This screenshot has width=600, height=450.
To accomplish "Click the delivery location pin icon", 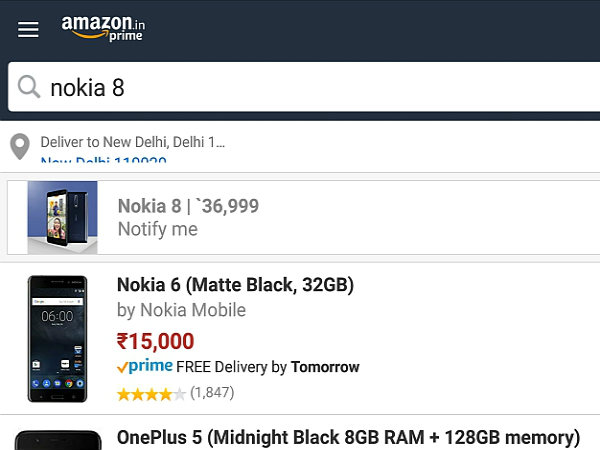I will (x=19, y=147).
